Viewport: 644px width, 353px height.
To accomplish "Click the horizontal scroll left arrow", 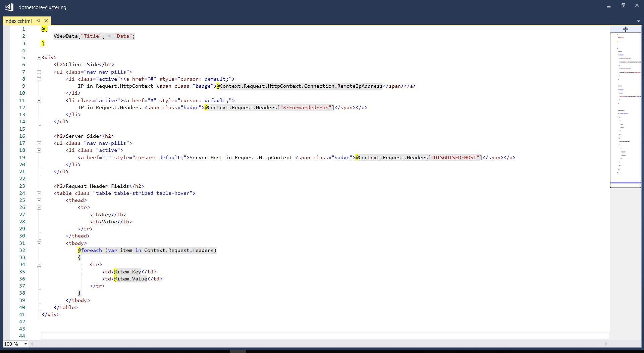I will 32,344.
